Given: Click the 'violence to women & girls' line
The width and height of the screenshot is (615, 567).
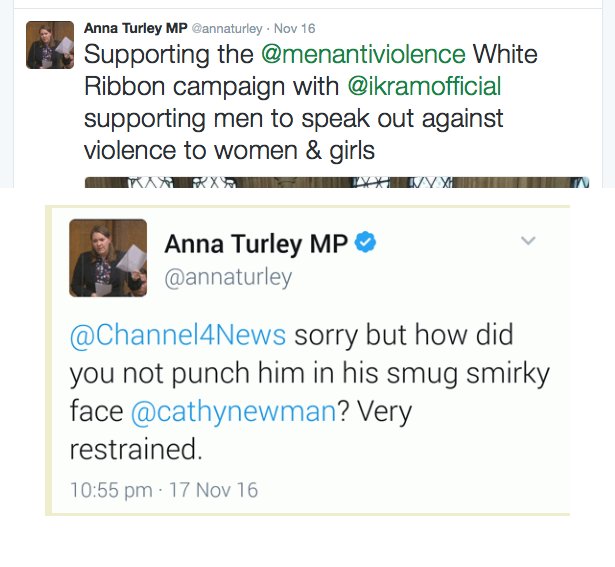Looking at the screenshot, I should click(229, 151).
